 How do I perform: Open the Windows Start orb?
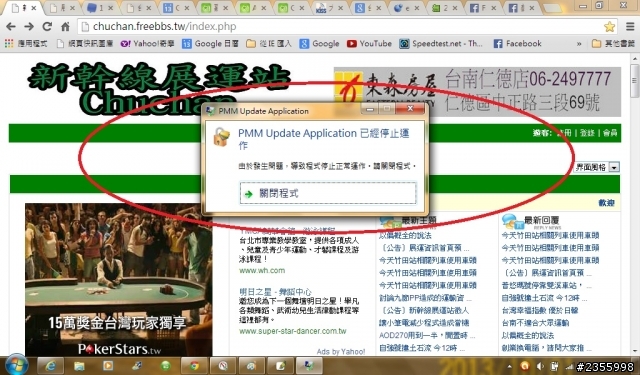coord(16,365)
